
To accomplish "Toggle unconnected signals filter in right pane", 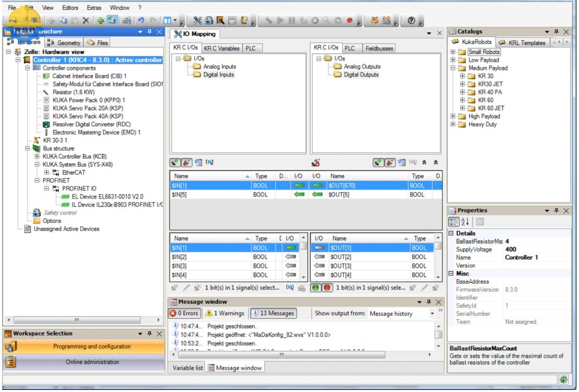I will coord(390,163).
